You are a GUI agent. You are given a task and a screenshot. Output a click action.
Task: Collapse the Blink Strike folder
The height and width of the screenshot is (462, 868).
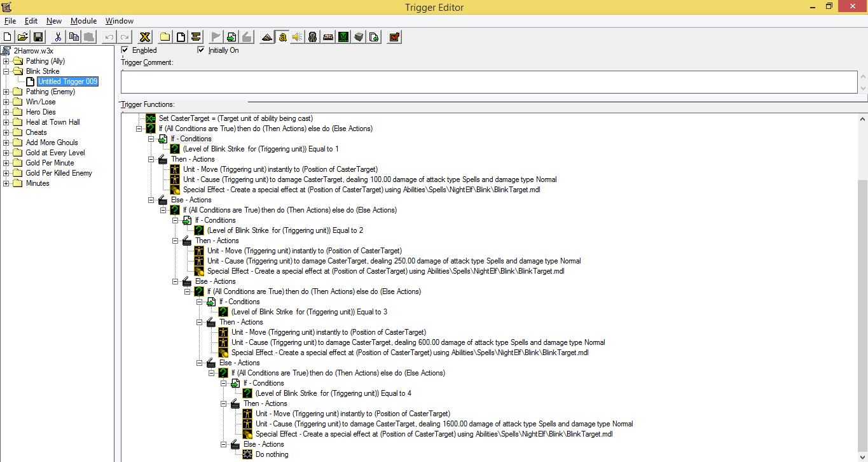[x=6, y=71]
